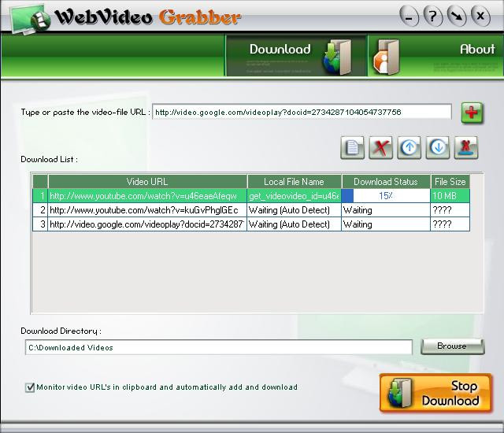Click the Download Status column header
504x433 pixels.
point(386,182)
